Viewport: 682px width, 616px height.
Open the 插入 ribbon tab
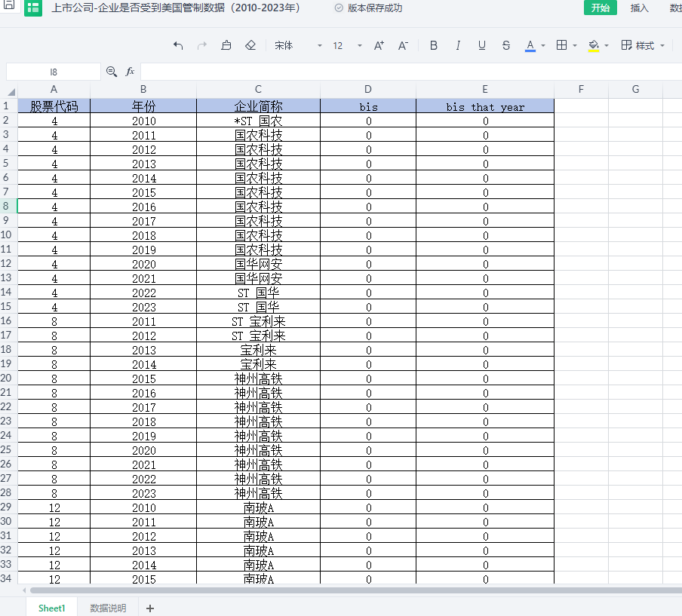[x=639, y=8]
